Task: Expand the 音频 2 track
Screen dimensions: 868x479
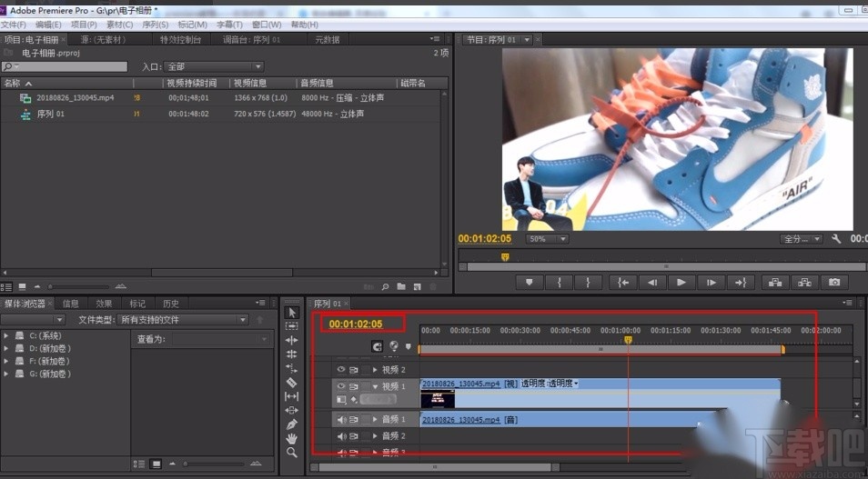Action: tap(375, 436)
